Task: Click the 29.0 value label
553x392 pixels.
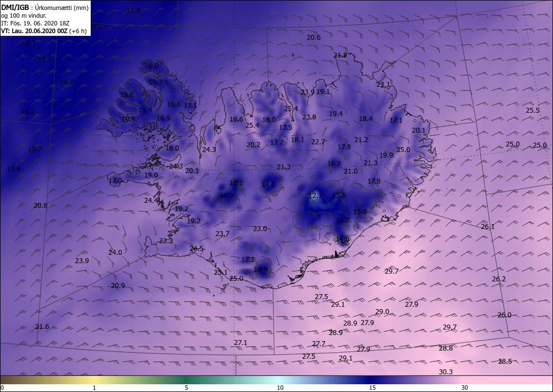Action: (382, 312)
